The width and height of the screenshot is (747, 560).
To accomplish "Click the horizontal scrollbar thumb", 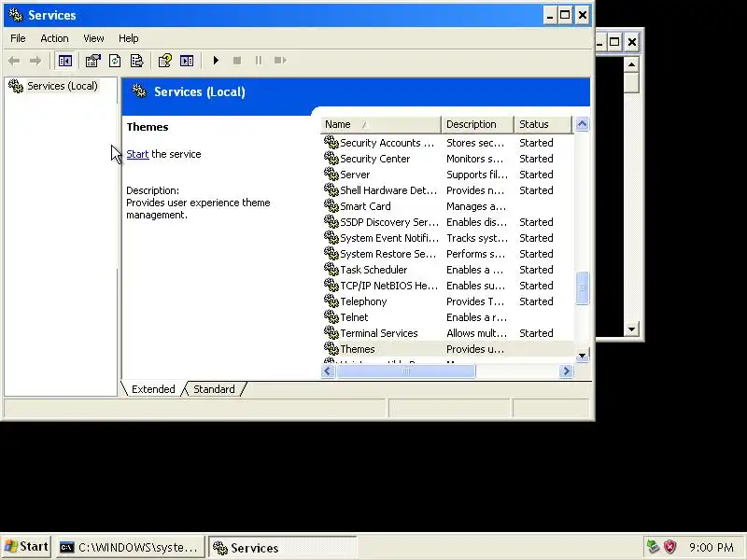I will point(406,371).
